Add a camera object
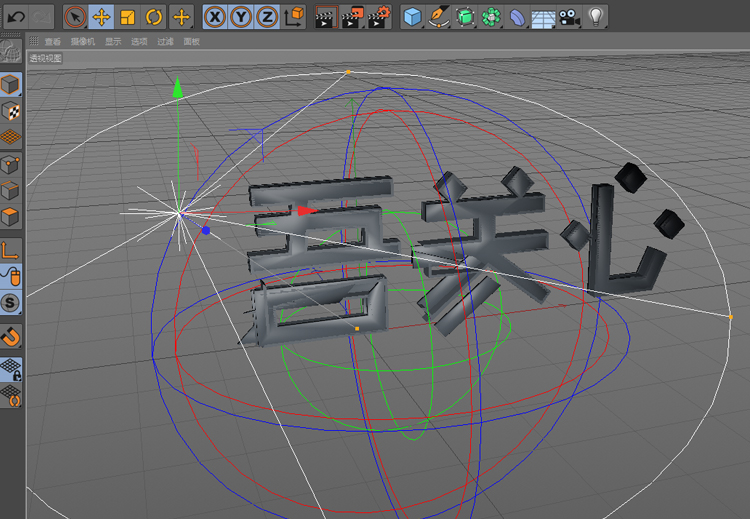The image size is (750, 519). click(569, 18)
